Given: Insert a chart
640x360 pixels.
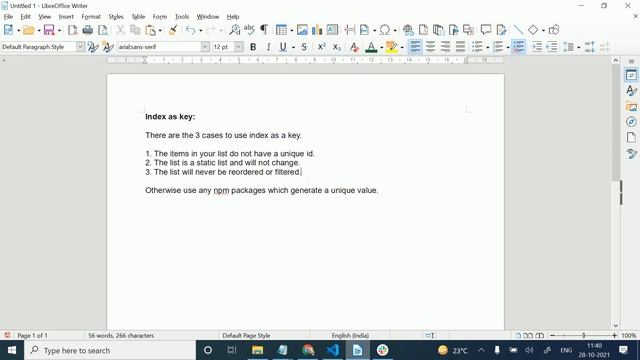Looking at the screenshot, I should click(317, 30).
